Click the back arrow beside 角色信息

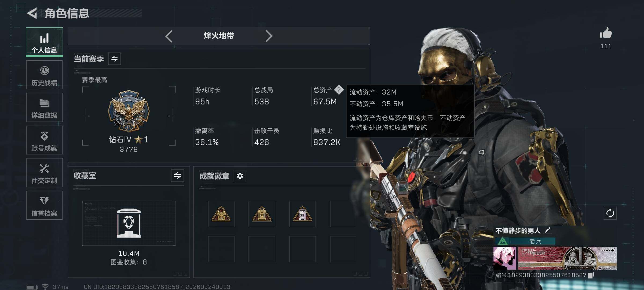click(32, 13)
